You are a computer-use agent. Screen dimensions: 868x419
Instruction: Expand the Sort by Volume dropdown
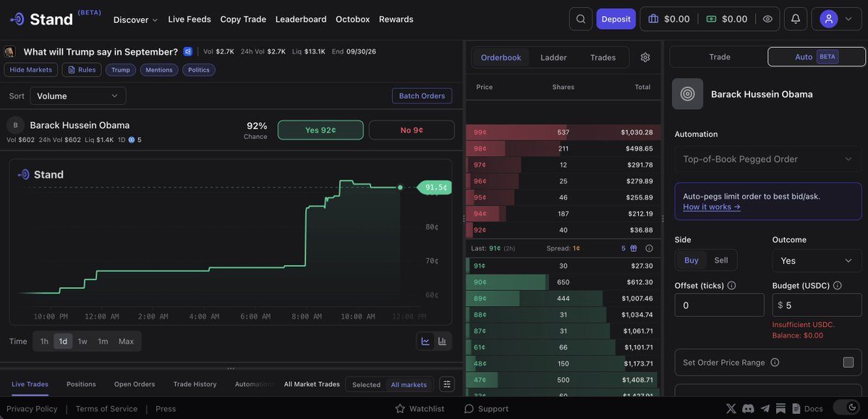click(x=78, y=96)
